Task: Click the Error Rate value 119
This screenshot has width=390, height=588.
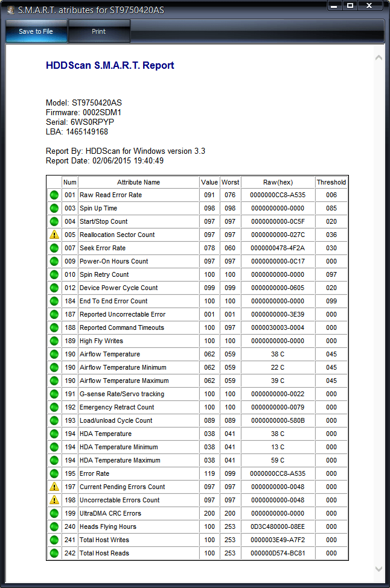Action: pyautogui.click(x=209, y=473)
